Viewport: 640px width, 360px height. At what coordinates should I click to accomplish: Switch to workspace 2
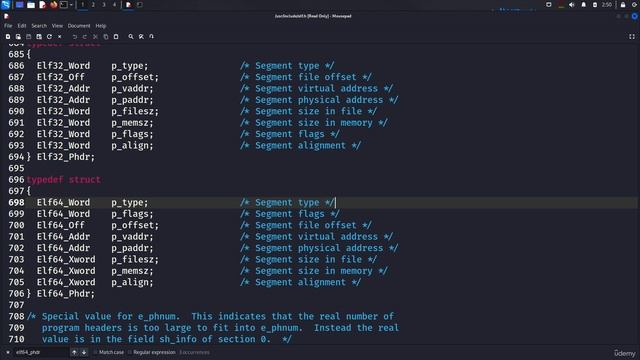point(93,5)
